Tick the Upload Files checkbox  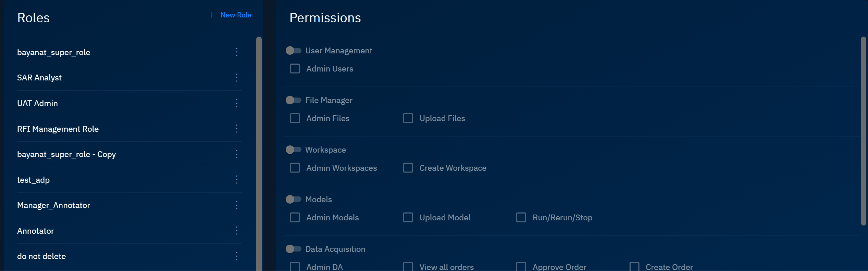tap(408, 118)
